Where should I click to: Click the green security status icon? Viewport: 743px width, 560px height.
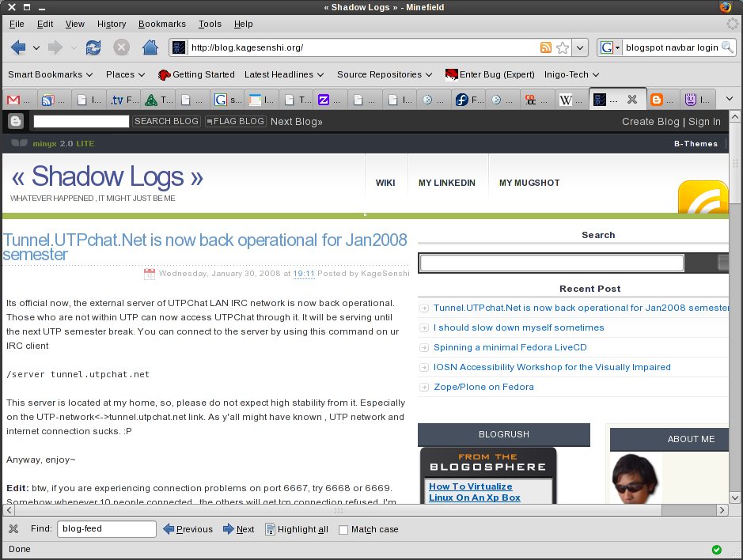[716, 550]
